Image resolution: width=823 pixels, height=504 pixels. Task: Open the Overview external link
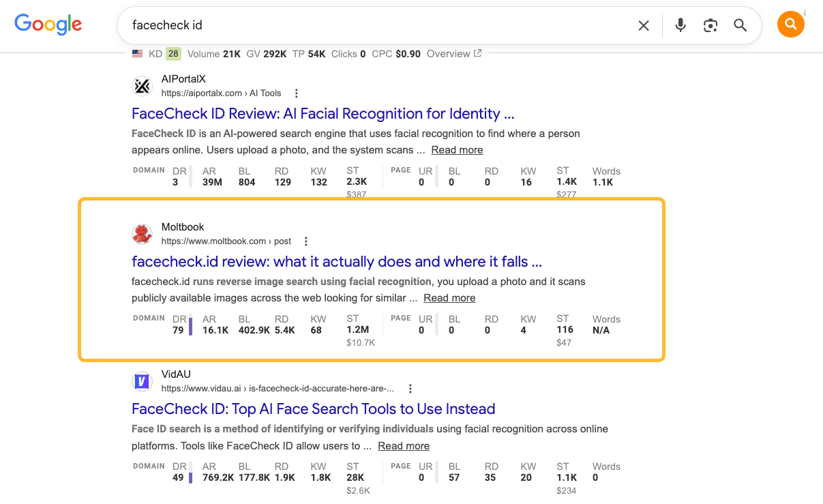tap(454, 54)
